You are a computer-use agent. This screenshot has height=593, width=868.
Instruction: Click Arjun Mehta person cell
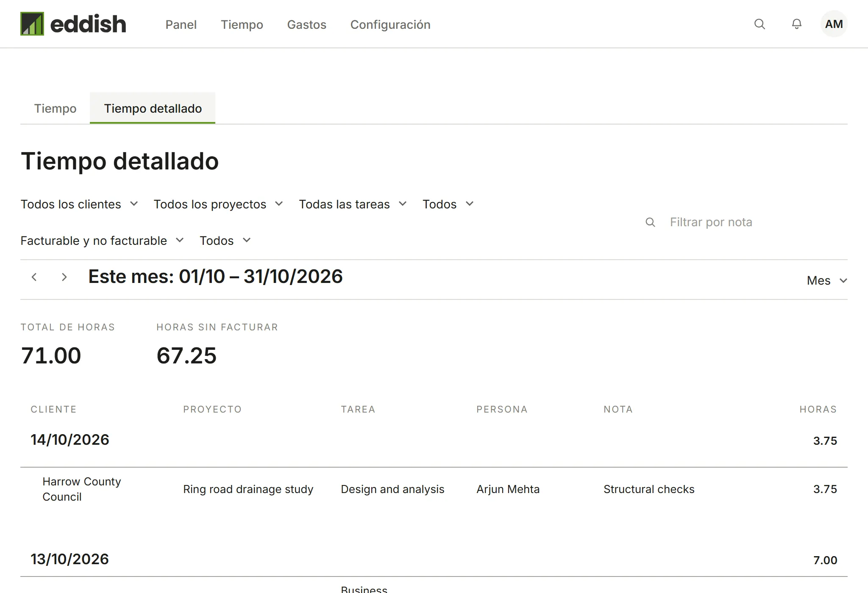click(508, 489)
